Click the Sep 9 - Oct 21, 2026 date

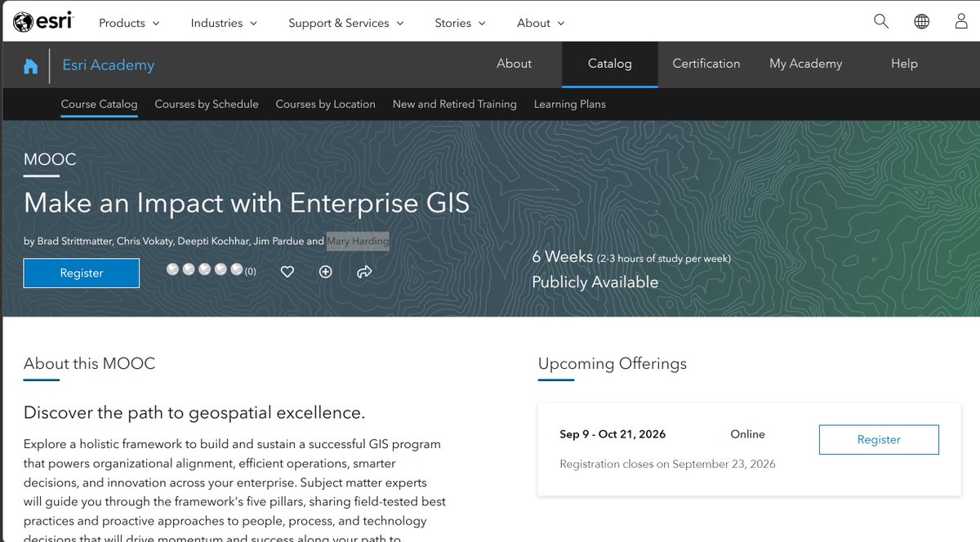click(614, 435)
